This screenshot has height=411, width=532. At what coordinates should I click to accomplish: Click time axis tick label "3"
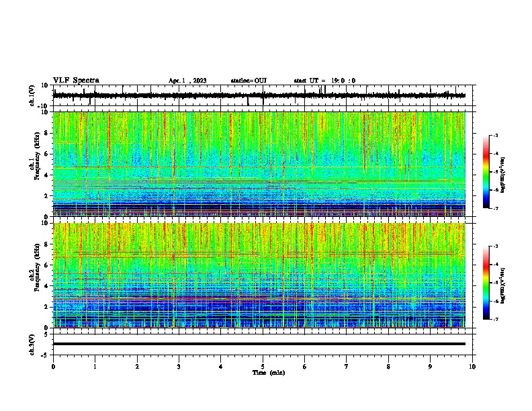coord(179,367)
